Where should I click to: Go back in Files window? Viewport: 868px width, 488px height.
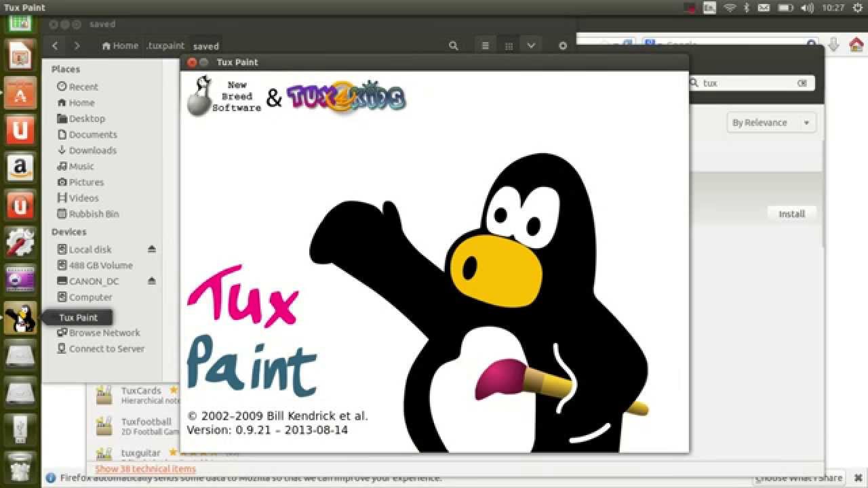[55, 45]
